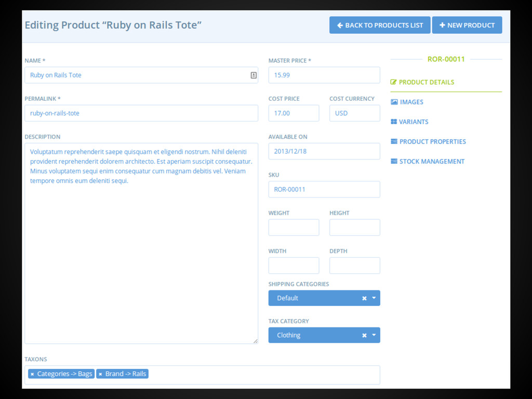Click the Master Price field
Viewport: 532px width, 399px height.
tap(324, 75)
